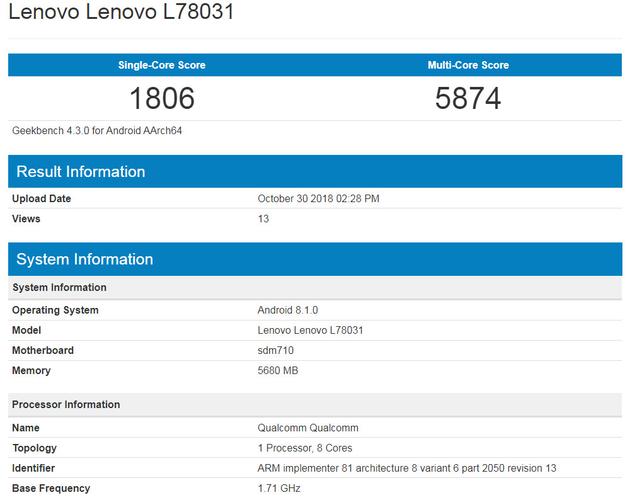This screenshot has height=500, width=630.
Task: Click the 'Identifier' label
Action: (33, 468)
